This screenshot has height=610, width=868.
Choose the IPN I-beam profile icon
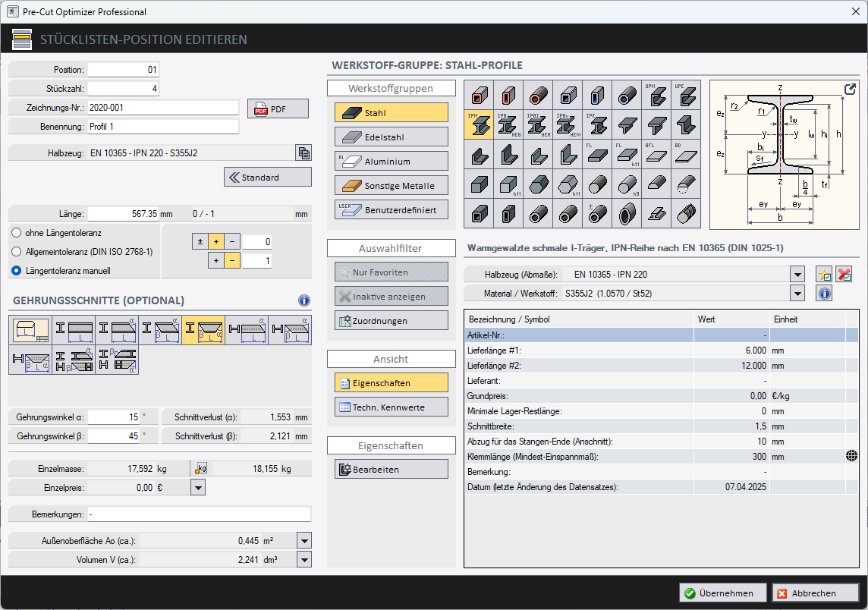coord(478,124)
